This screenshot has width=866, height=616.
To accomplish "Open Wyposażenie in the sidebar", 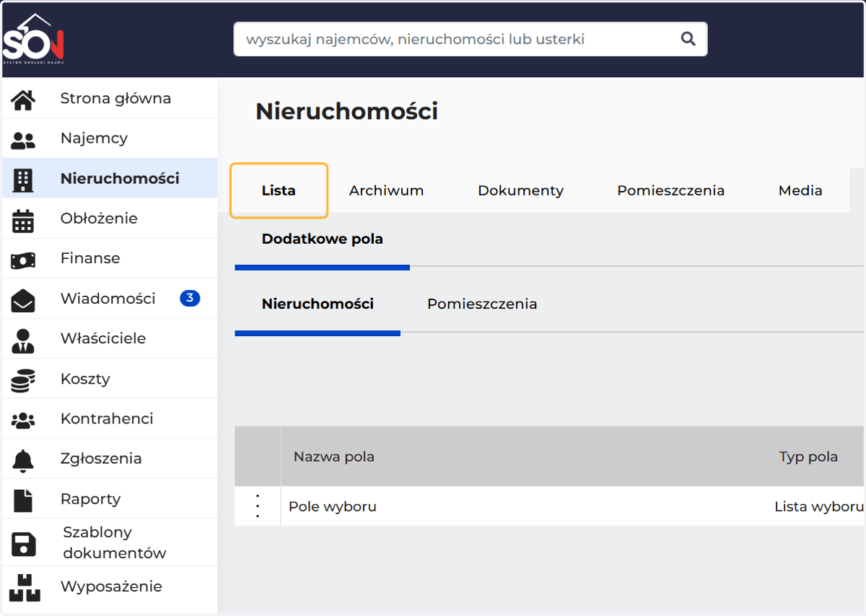I will 110,586.
